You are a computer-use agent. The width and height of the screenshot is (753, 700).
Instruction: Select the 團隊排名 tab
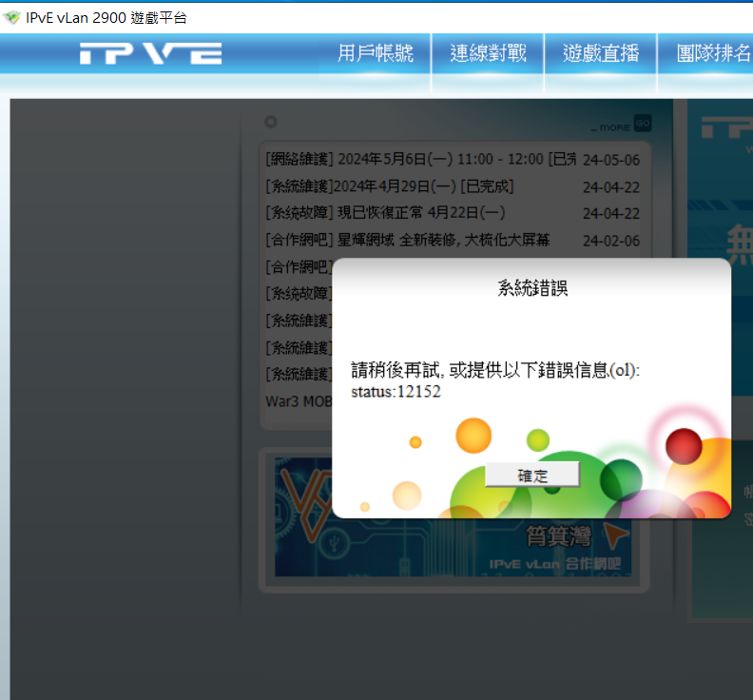[713, 53]
